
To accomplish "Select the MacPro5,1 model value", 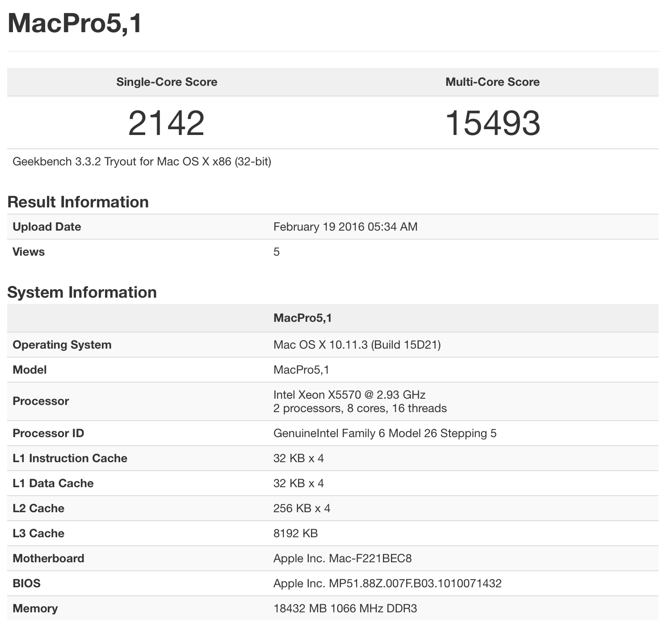I will tap(301, 370).
